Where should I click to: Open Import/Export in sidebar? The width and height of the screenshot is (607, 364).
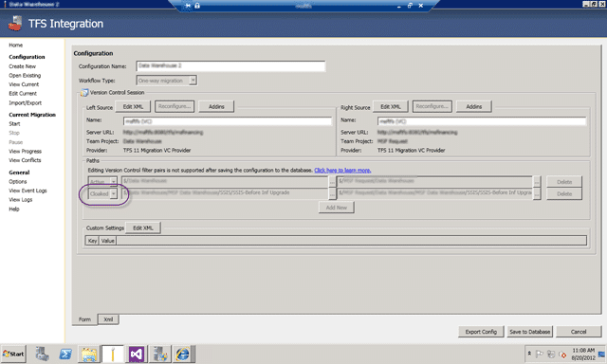point(26,103)
